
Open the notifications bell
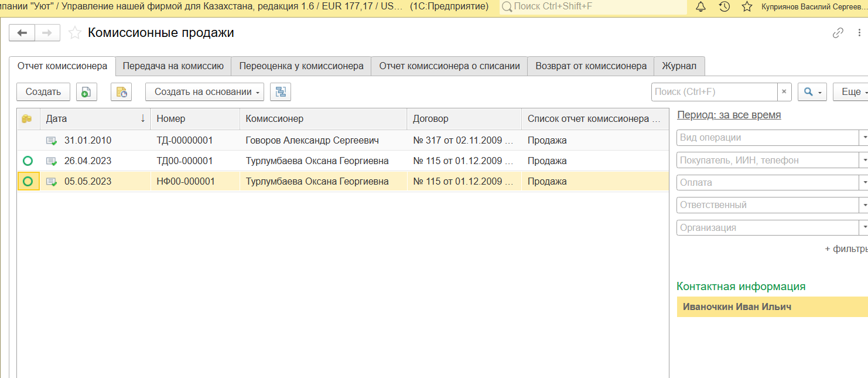(x=700, y=7)
